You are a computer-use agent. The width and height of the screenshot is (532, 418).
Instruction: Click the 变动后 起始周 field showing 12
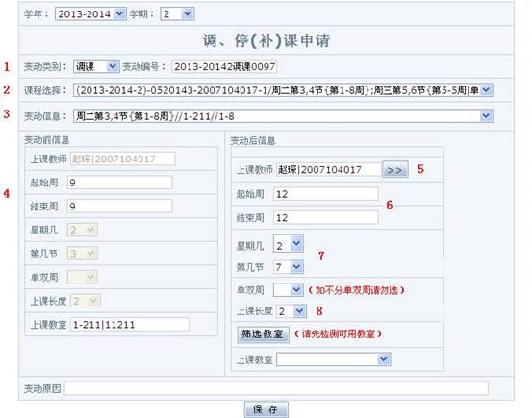coord(326,194)
